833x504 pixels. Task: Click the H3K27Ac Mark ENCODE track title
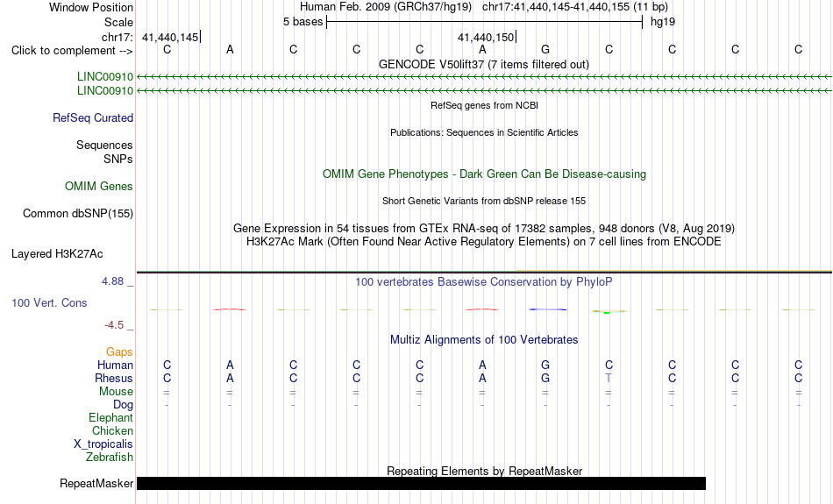pos(484,242)
